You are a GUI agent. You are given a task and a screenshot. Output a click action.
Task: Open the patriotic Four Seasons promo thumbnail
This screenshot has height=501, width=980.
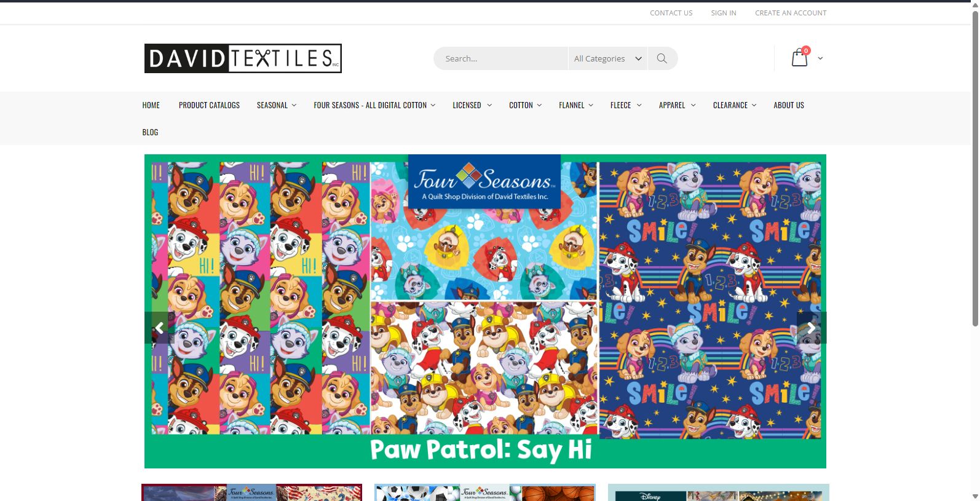pyautogui.click(x=252, y=492)
